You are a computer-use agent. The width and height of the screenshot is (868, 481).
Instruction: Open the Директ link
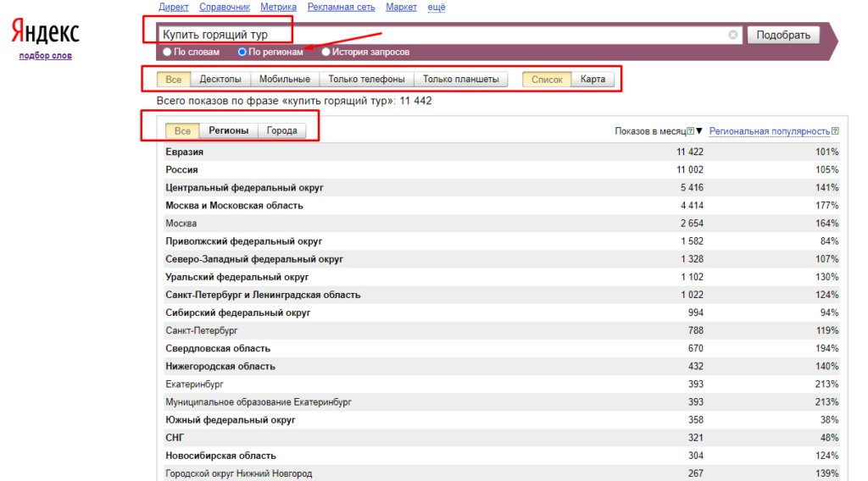click(173, 7)
